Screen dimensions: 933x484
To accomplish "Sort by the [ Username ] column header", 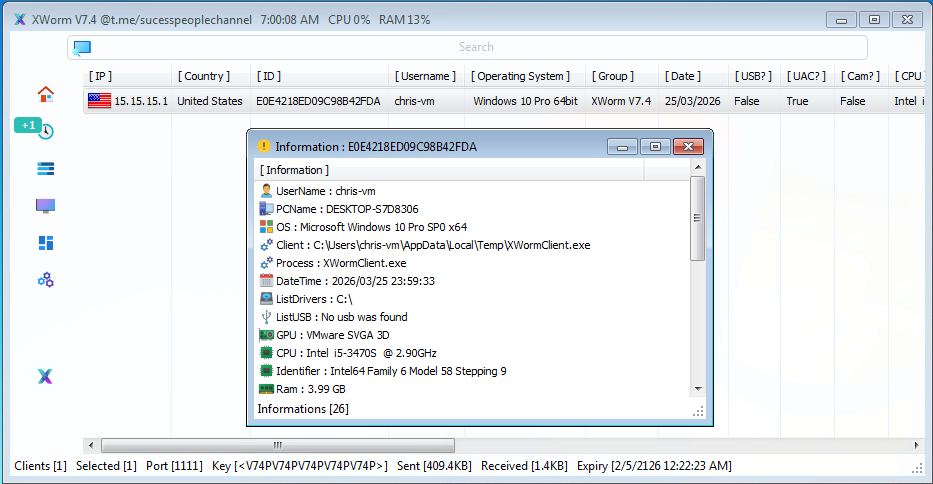I will click(426, 76).
